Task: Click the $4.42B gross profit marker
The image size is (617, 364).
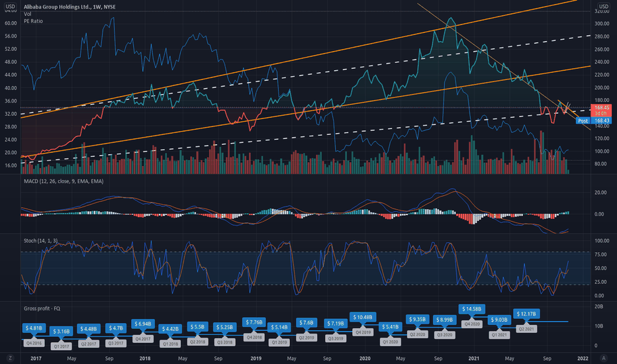Action: (170, 329)
